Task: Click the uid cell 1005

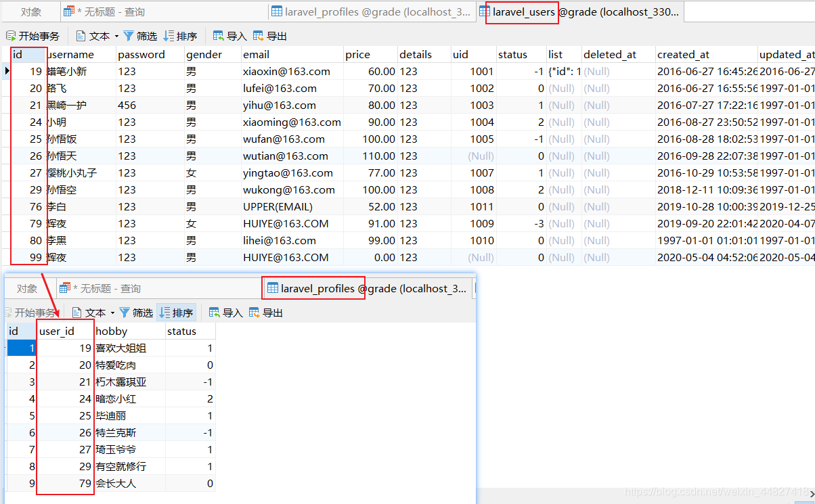Action: (x=473, y=139)
